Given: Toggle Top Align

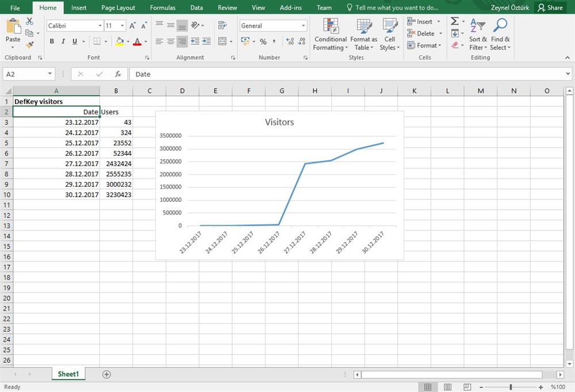Looking at the screenshot, I should coord(159,24).
